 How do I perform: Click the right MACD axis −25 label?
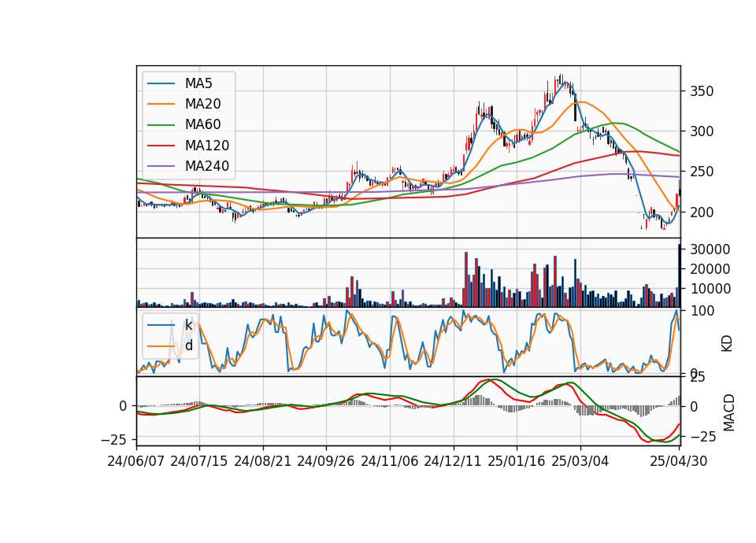703,437
